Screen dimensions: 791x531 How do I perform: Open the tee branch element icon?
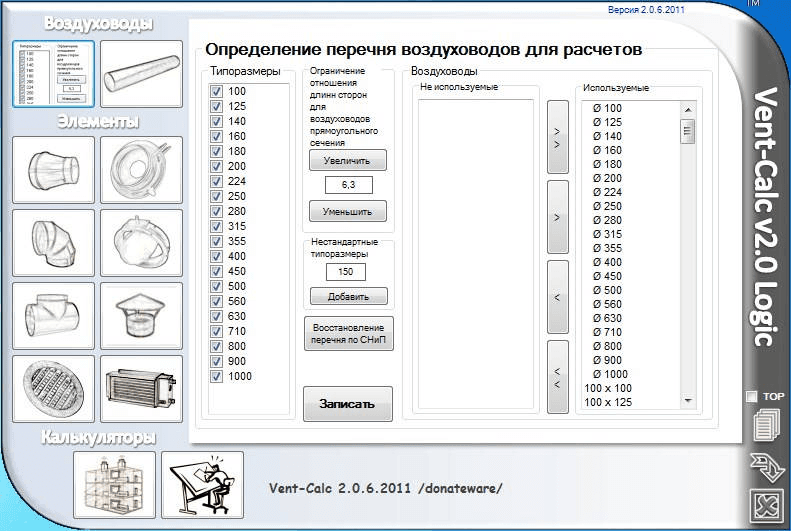point(53,316)
